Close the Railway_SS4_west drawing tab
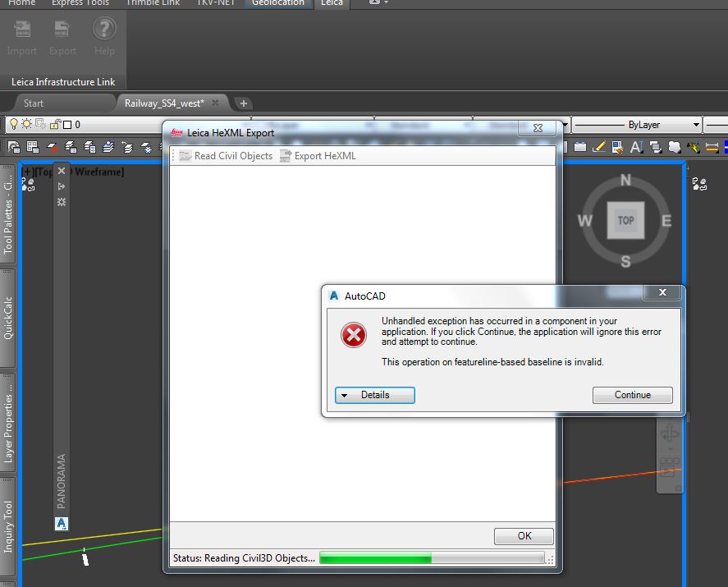Image resolution: width=728 pixels, height=587 pixels. [215, 103]
